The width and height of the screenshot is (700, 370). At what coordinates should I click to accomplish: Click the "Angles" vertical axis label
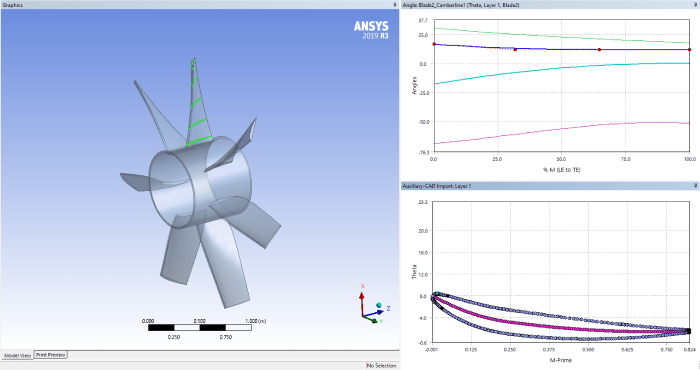(x=414, y=86)
